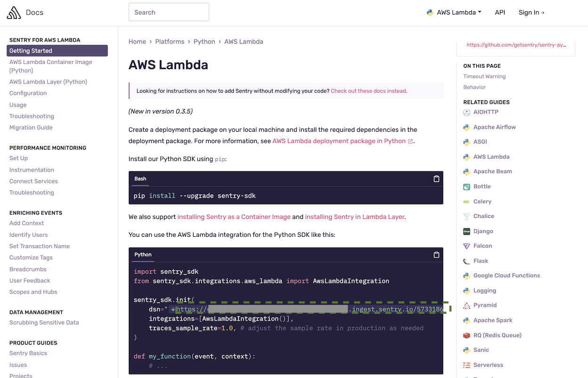
Task: Click the Apache Spark Python icon
Action: click(466, 321)
